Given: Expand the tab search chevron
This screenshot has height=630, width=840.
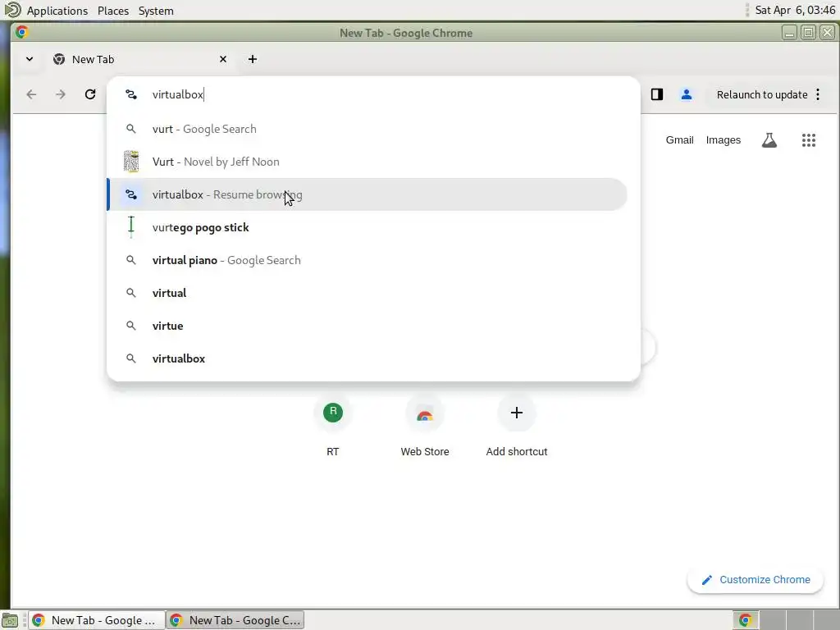Looking at the screenshot, I should tap(30, 59).
